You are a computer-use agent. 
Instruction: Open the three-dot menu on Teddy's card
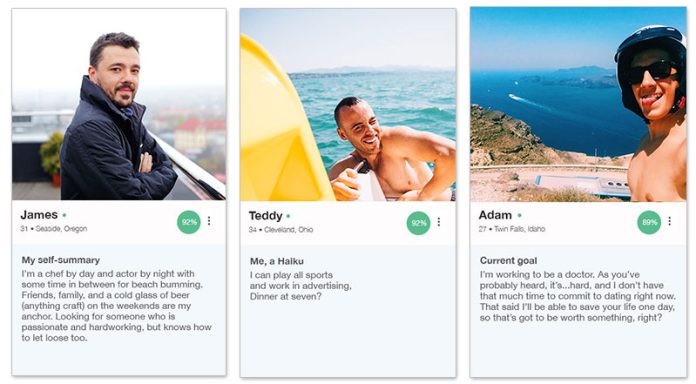[x=439, y=222]
